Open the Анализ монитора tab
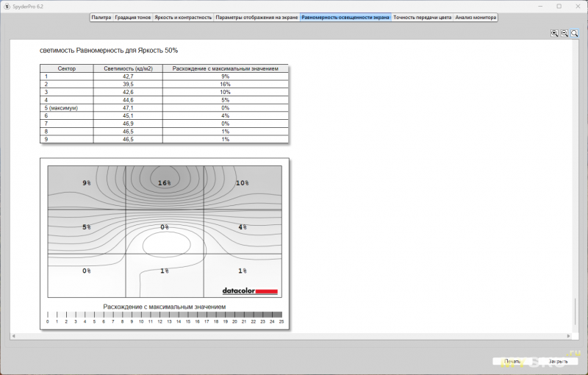This screenshot has width=588, height=375. 475,16
